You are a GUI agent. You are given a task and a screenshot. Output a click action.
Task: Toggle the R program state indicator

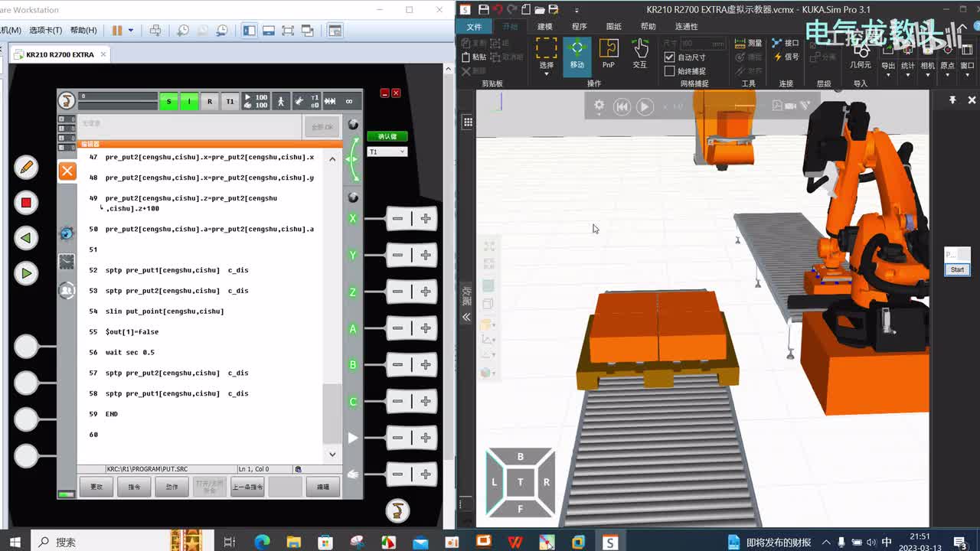pyautogui.click(x=210, y=101)
